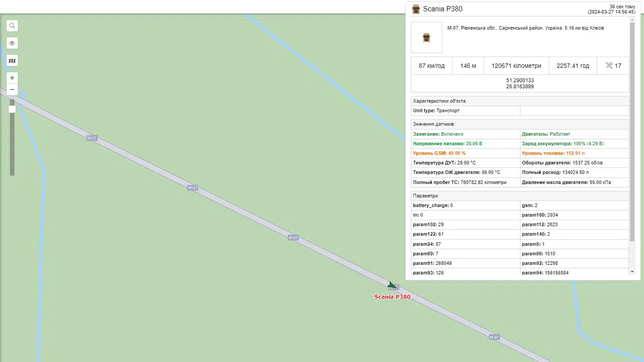Click the param69: 7 cell
This screenshot has width=644, height=362.
click(x=465, y=254)
